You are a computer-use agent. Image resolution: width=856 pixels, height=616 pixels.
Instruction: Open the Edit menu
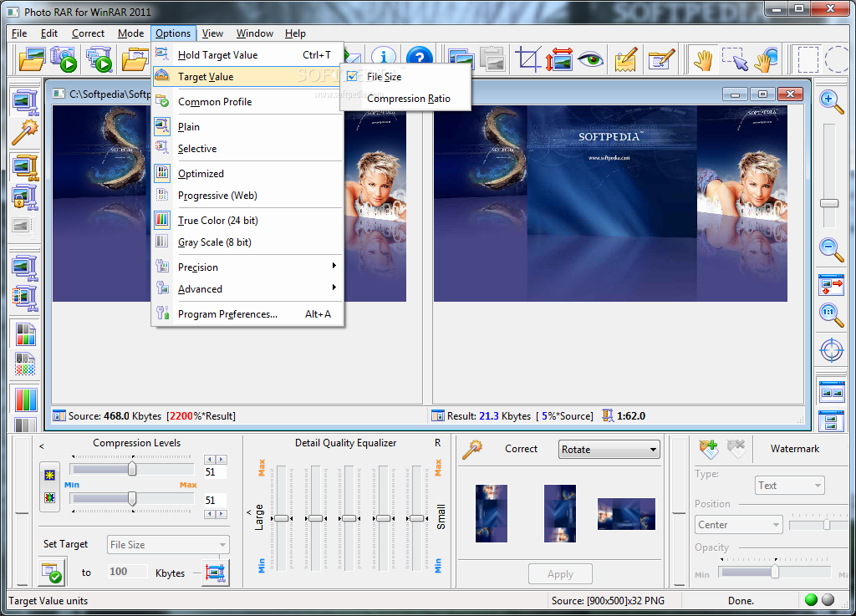click(49, 33)
